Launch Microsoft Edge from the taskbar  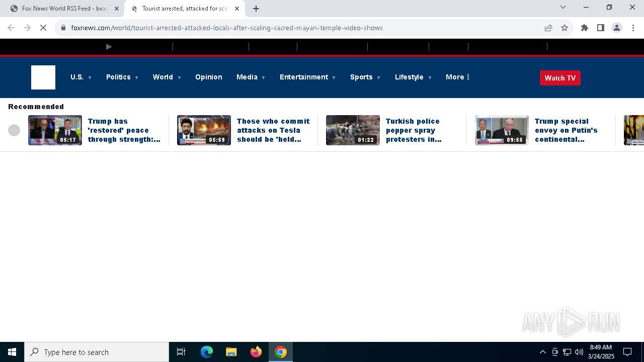207,352
